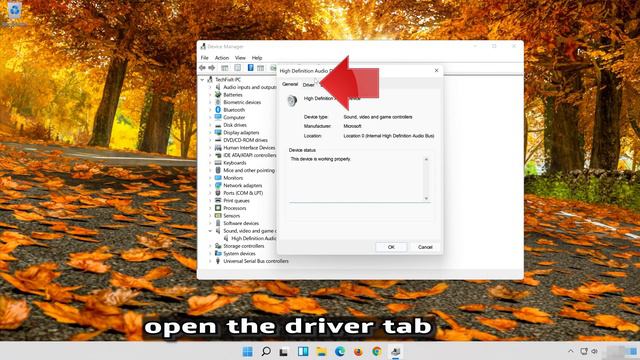Open volume control from system tray
The width and height of the screenshot is (640, 360).
point(595,351)
